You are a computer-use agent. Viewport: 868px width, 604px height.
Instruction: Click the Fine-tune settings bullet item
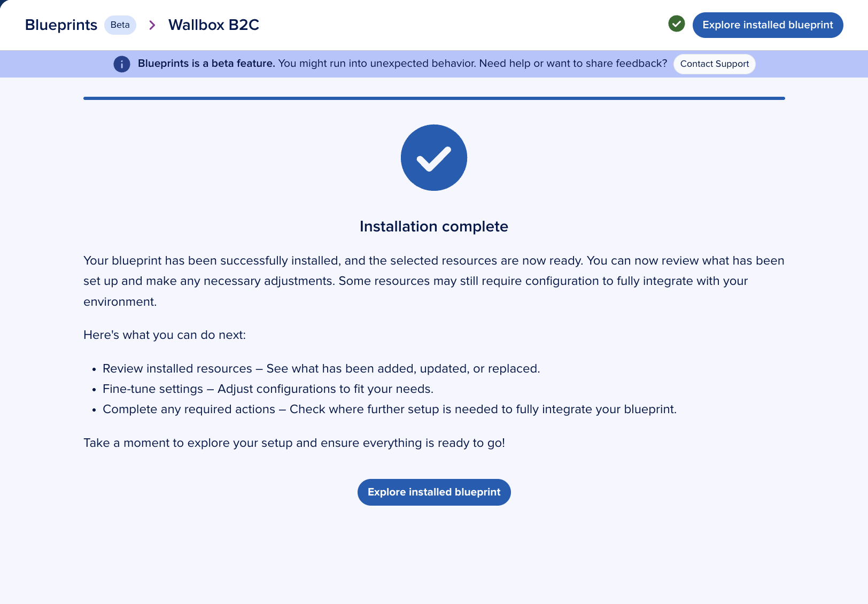tap(267, 389)
